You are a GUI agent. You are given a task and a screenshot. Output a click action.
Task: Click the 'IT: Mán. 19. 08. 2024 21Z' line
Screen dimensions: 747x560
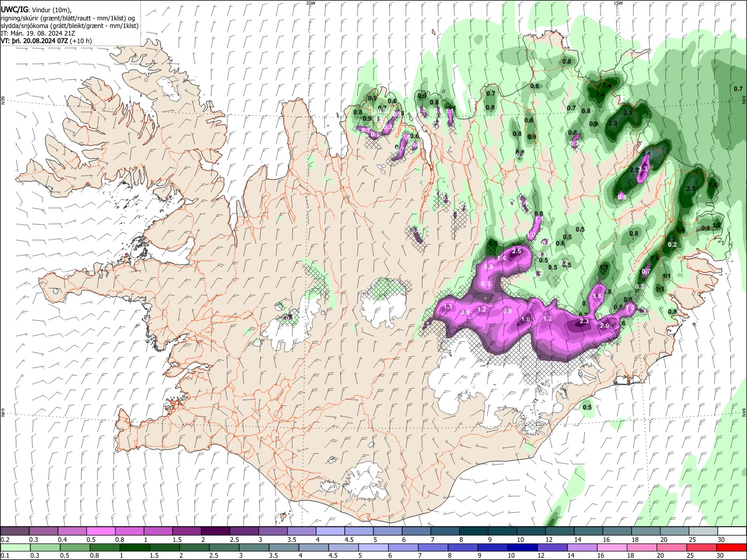click(x=37, y=34)
